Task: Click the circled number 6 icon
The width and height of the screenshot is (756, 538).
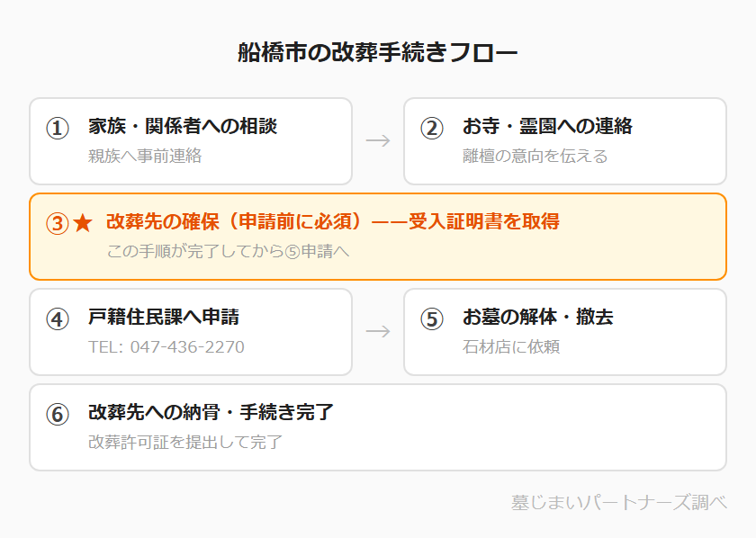Action: tap(58, 414)
